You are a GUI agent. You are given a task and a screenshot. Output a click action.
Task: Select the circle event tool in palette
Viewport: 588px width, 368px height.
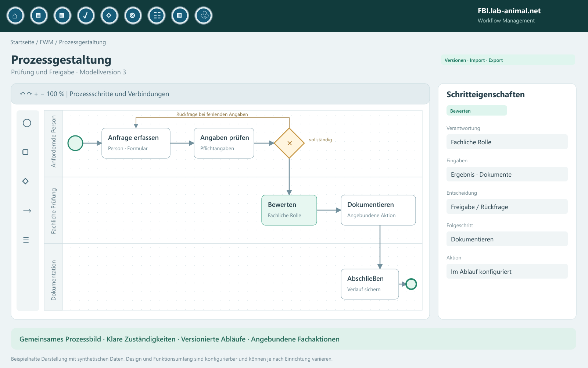click(27, 123)
